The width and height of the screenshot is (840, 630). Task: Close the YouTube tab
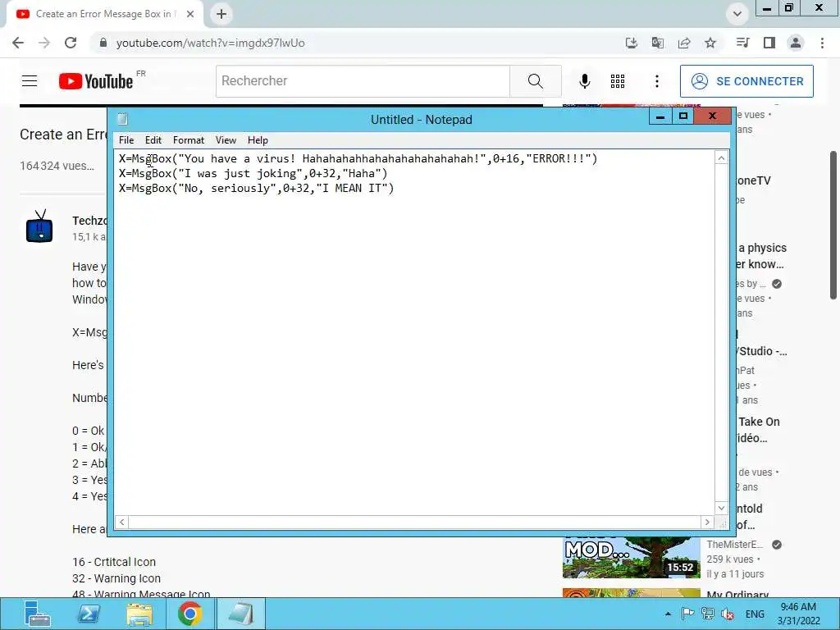[x=190, y=14]
